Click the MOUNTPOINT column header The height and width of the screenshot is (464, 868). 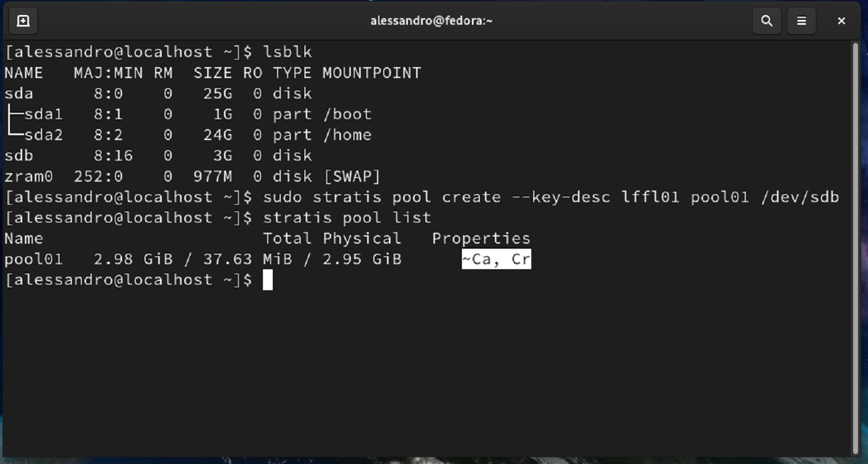click(x=371, y=73)
